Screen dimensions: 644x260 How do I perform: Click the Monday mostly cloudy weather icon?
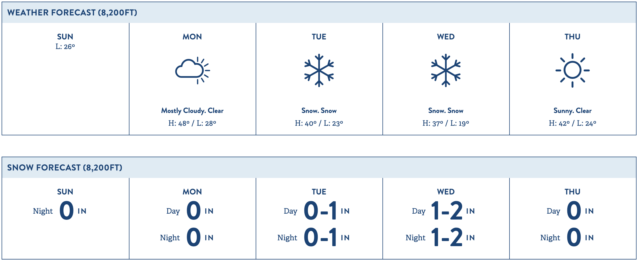[x=193, y=71]
